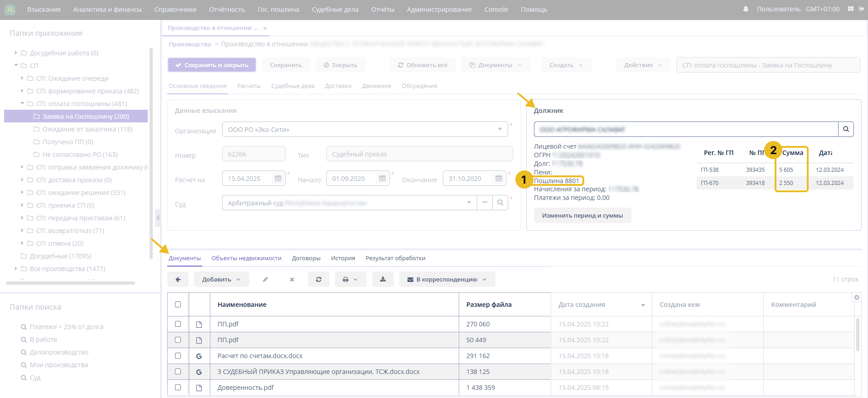Click the debtor search magnifier icon
868x398 pixels.
point(846,129)
